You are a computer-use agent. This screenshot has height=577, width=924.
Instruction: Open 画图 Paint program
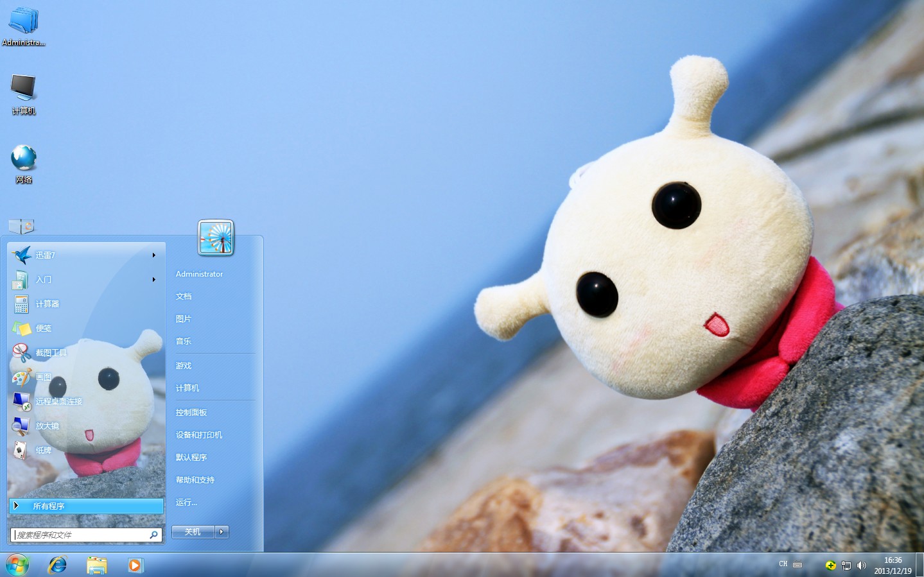tap(85, 377)
